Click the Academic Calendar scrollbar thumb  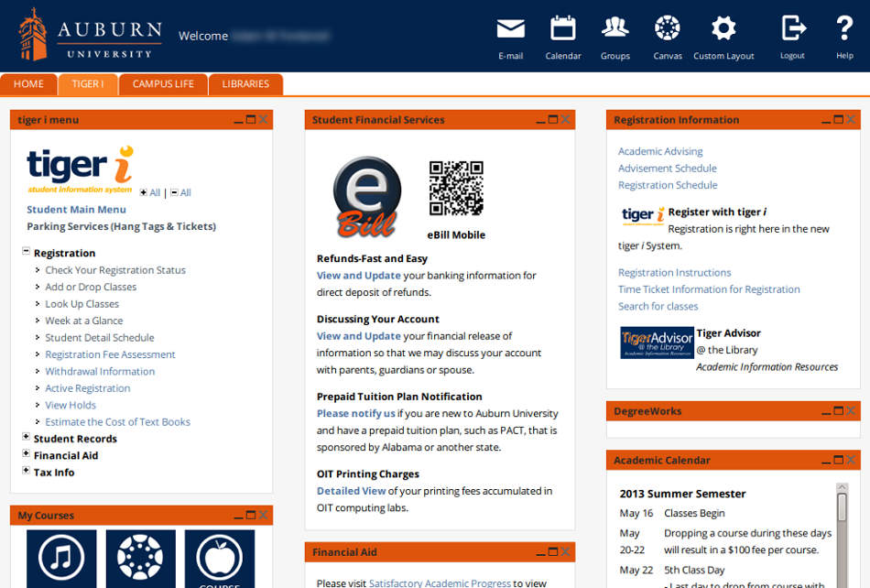pyautogui.click(x=842, y=507)
